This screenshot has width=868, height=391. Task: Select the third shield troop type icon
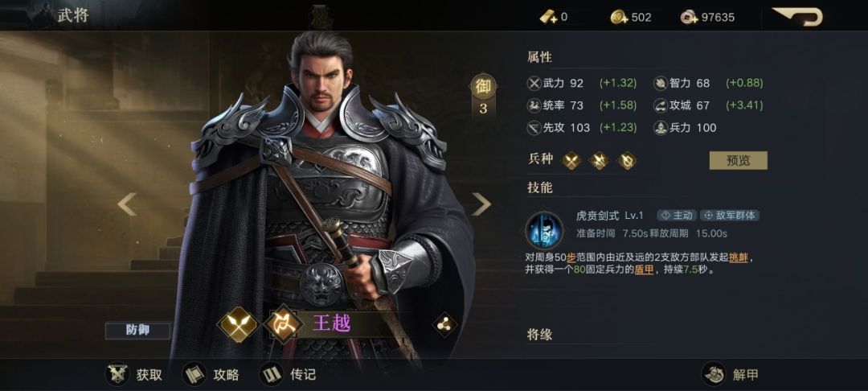pos(626,161)
